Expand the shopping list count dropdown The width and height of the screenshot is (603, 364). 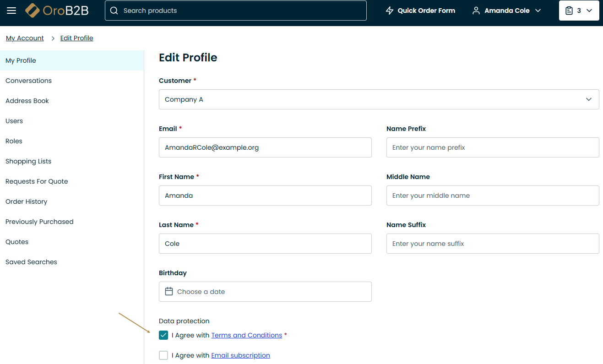[x=589, y=11]
